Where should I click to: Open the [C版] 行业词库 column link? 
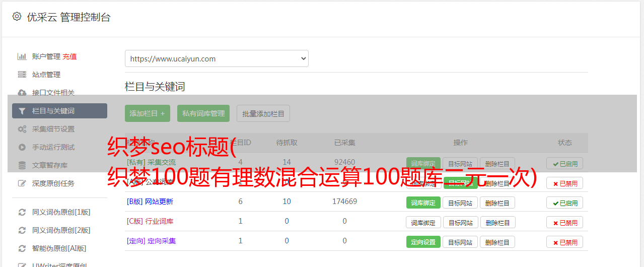(150, 221)
